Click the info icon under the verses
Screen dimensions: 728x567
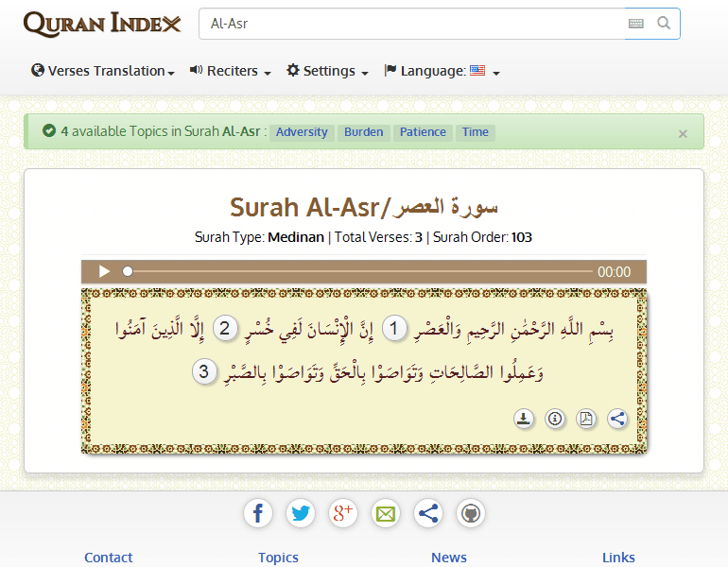tap(555, 419)
